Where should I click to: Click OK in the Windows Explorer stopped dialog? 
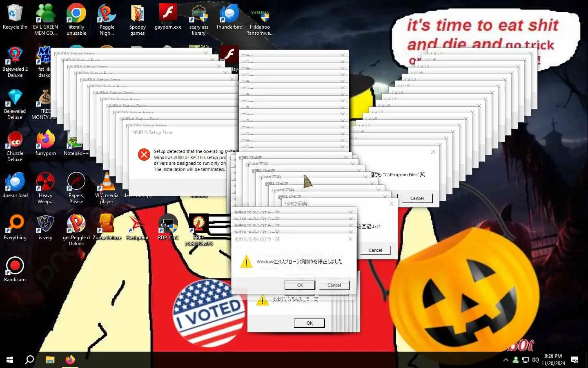(300, 285)
